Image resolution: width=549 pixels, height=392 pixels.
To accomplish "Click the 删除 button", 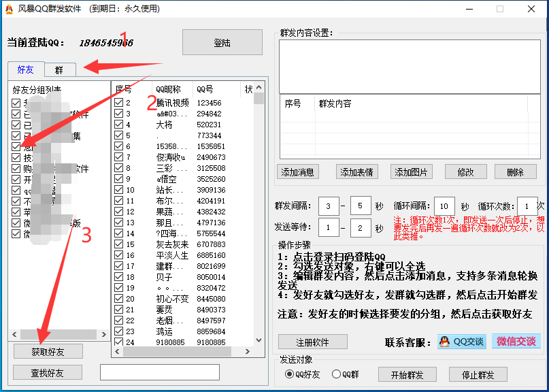I will coord(516,171).
